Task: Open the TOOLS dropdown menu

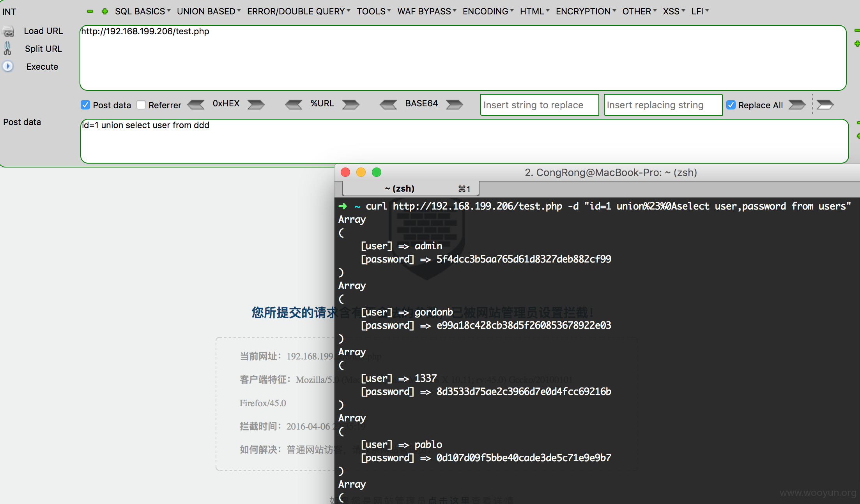Action: coord(374,11)
